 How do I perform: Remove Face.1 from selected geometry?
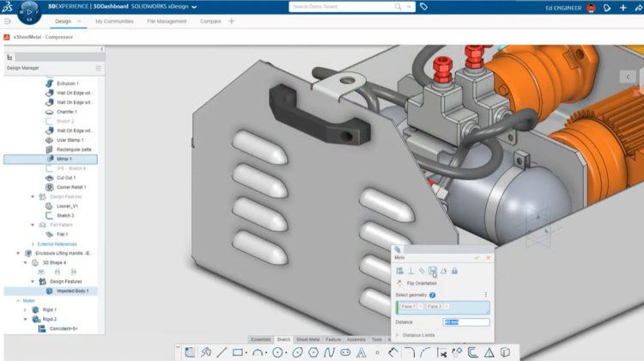click(x=420, y=306)
